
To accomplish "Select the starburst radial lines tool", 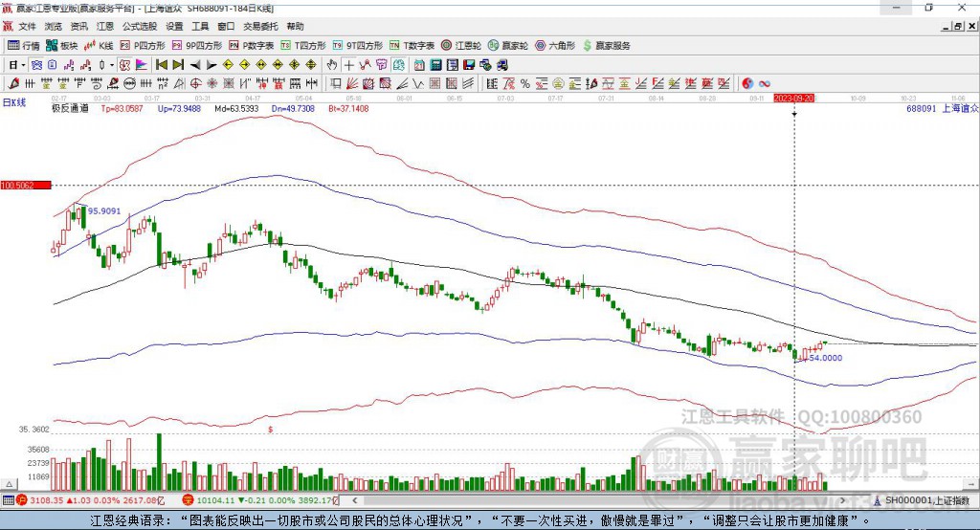I will tap(212, 83).
